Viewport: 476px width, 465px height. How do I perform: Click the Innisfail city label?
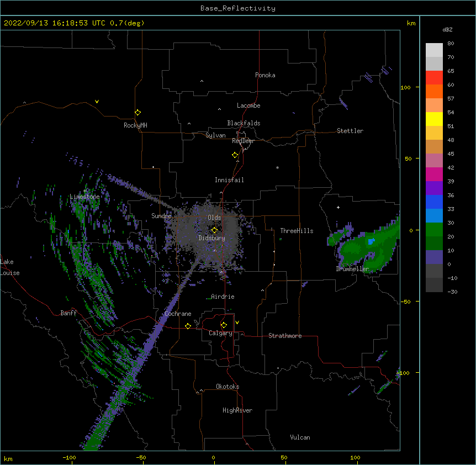point(229,180)
